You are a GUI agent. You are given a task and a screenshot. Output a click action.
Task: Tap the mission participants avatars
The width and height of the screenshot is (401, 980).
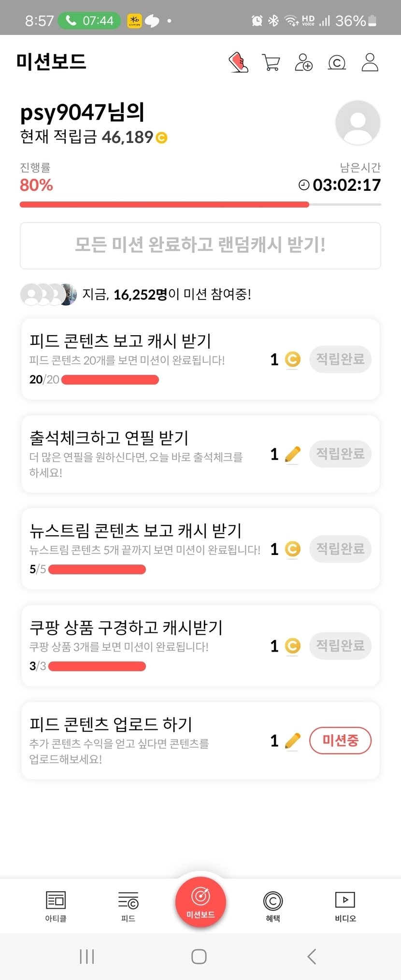[x=48, y=294]
